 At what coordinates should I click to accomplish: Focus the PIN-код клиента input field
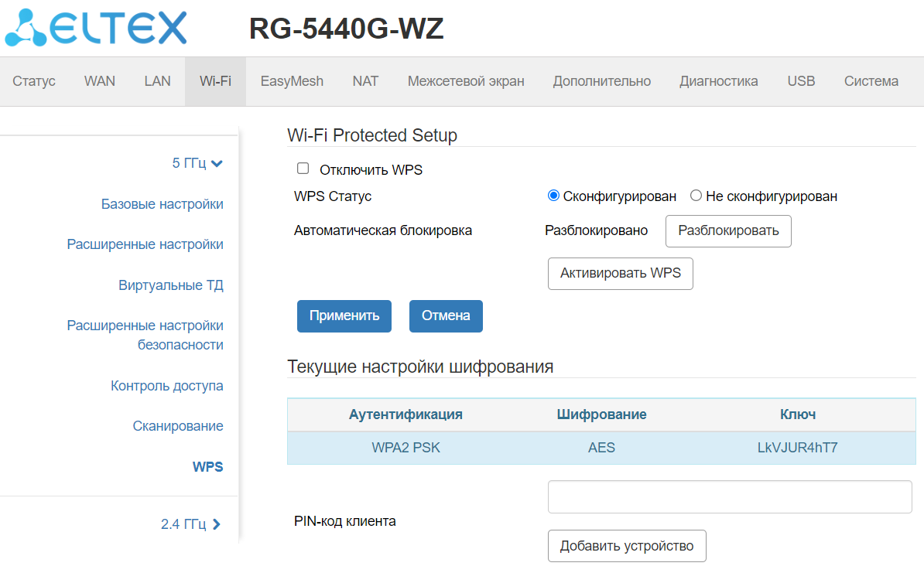pos(729,496)
